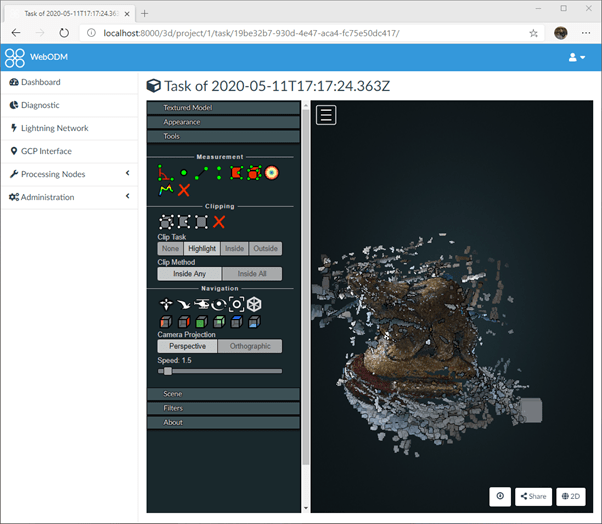Remove all clipping volumes
Image resolution: width=602 pixels, height=524 pixels.
pyautogui.click(x=219, y=222)
